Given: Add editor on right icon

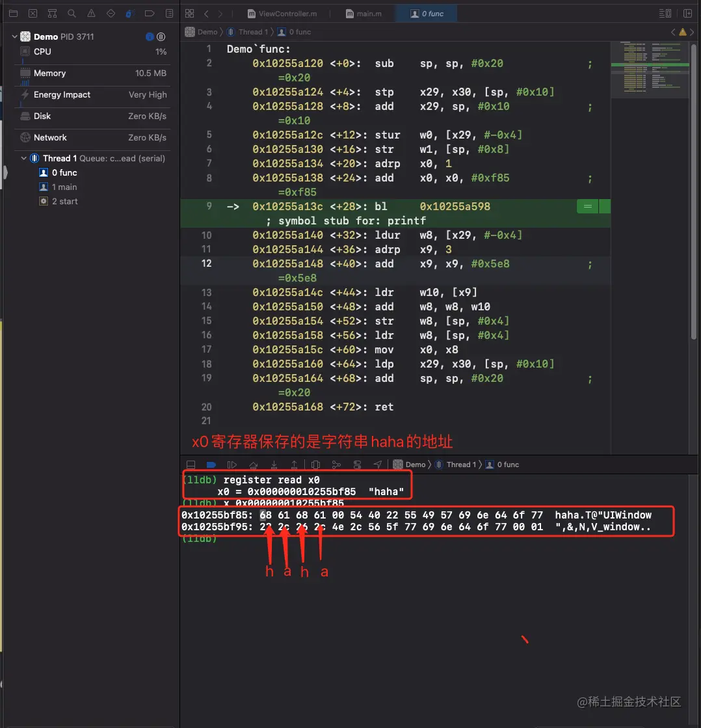Looking at the screenshot, I should 687,14.
